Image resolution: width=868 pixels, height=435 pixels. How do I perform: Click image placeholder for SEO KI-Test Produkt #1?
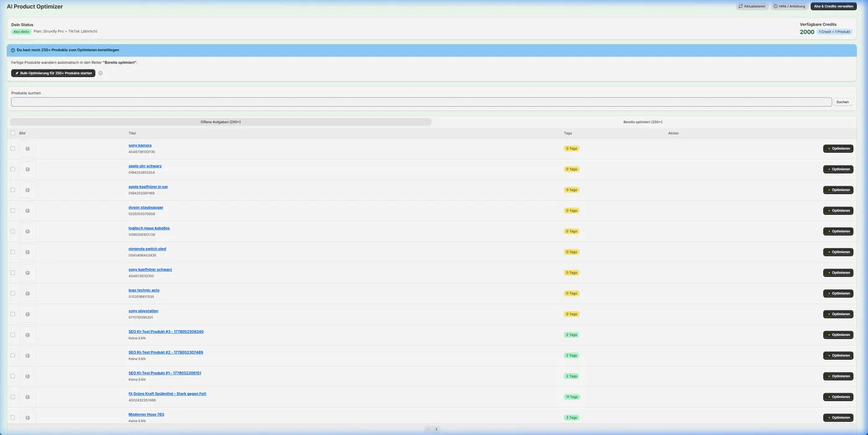click(x=27, y=376)
